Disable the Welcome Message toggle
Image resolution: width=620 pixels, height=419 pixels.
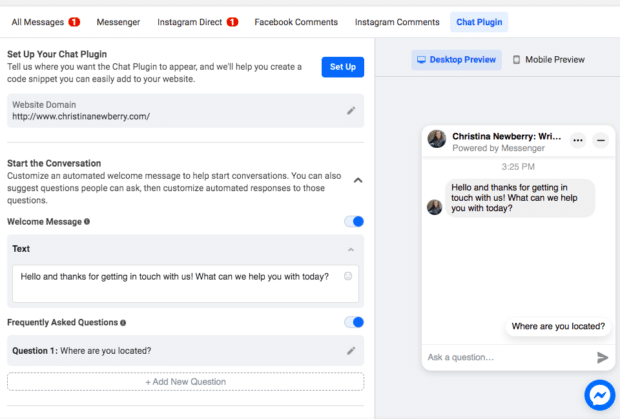354,222
